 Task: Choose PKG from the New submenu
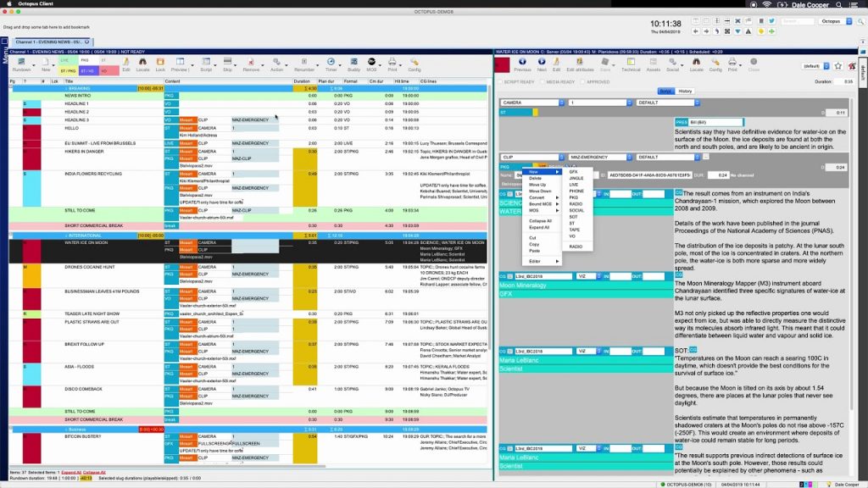coord(575,197)
